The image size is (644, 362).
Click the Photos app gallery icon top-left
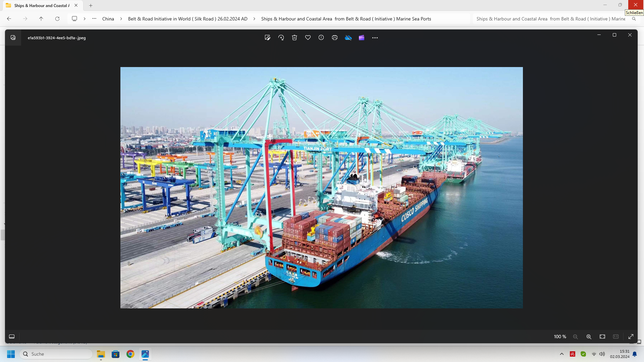click(x=13, y=38)
